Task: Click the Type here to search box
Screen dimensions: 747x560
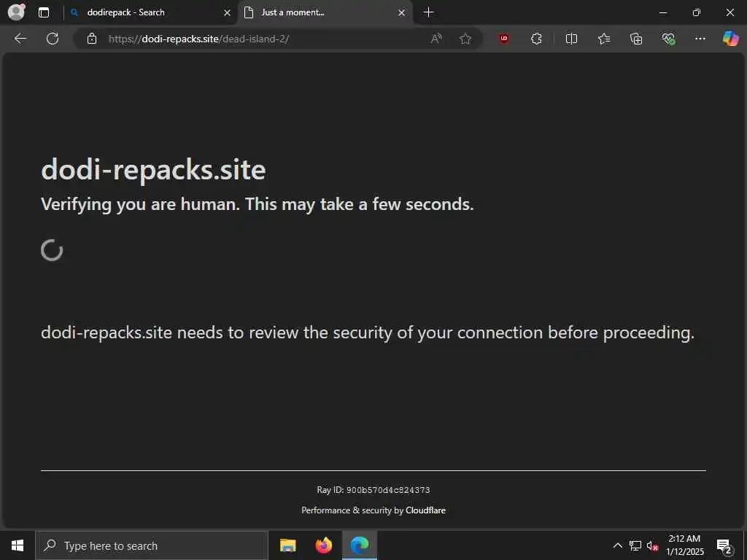Action: (152, 545)
